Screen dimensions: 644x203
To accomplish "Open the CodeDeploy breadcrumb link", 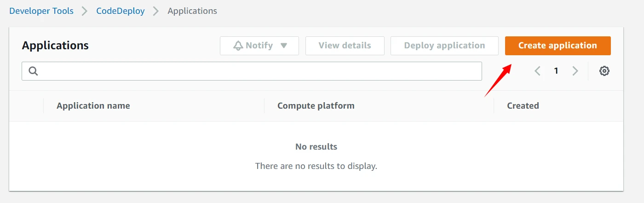I will (121, 11).
